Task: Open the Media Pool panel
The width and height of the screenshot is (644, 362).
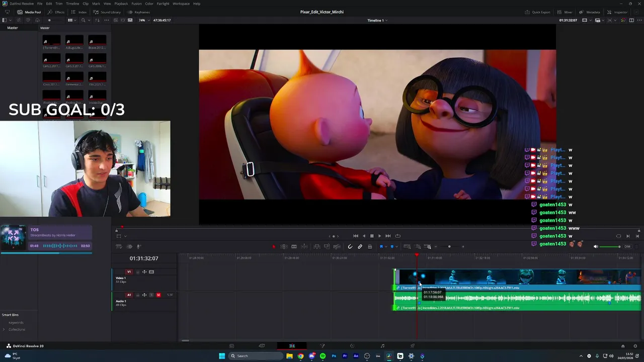Action: [29, 12]
